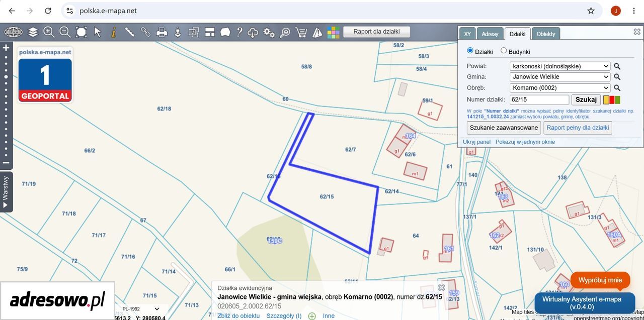The width and height of the screenshot is (644, 320).
Task: Click the full extent zoom icon
Action: (81, 32)
